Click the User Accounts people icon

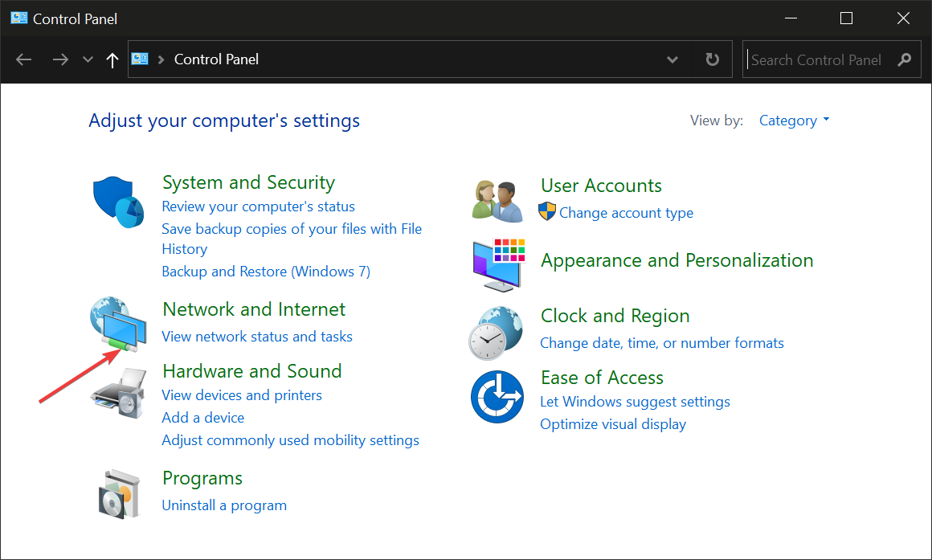497,201
